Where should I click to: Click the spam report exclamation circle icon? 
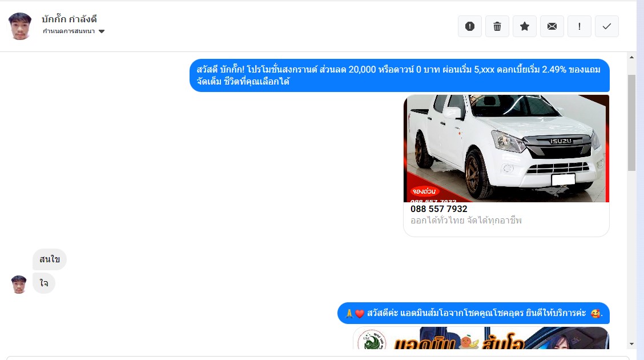[x=469, y=26]
